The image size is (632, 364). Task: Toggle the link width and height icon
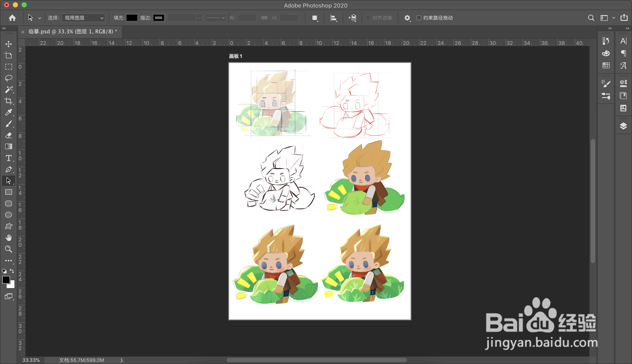[x=264, y=18]
